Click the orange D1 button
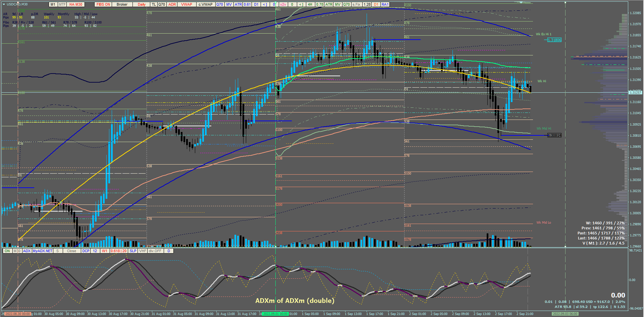 pyautogui.click(x=376, y=4)
